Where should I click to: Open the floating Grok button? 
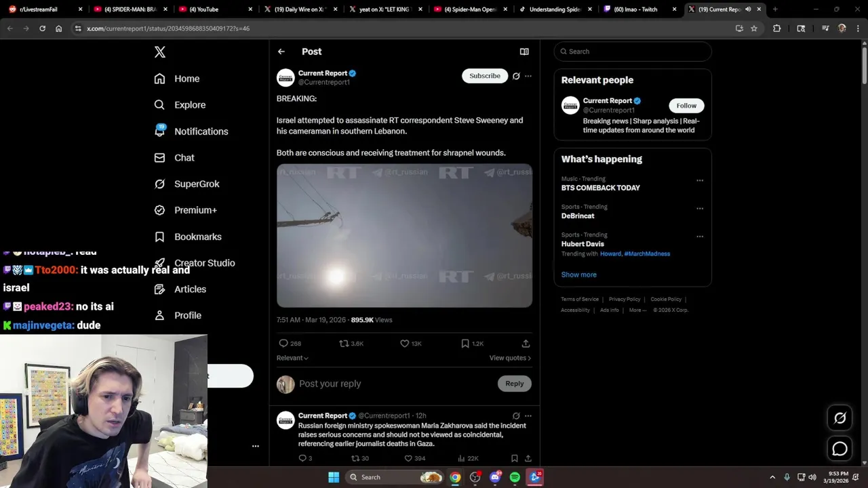[x=840, y=418]
